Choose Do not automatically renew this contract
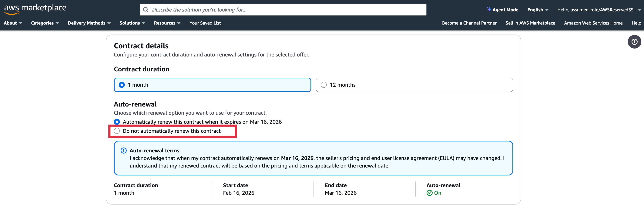 pos(117,131)
